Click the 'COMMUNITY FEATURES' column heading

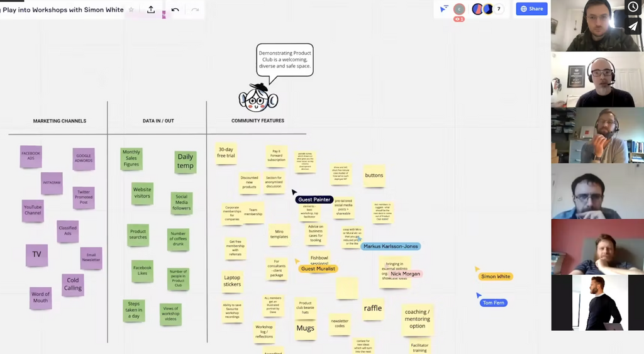pos(257,121)
